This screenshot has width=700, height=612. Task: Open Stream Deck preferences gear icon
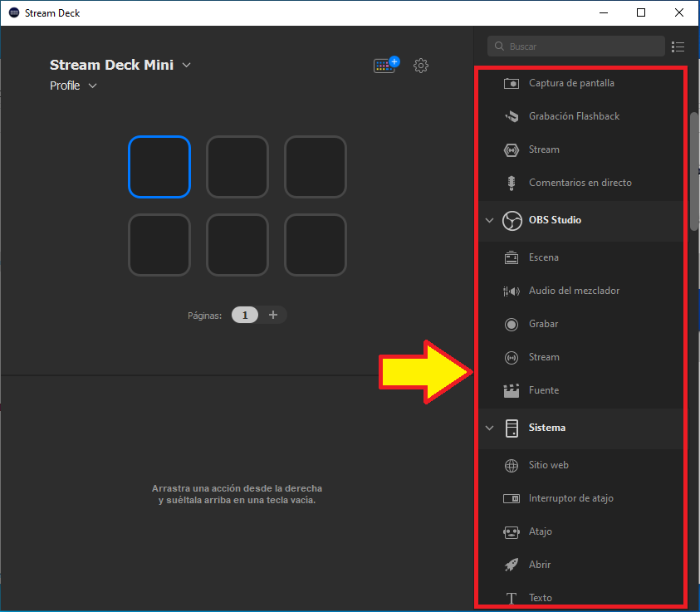point(421,66)
